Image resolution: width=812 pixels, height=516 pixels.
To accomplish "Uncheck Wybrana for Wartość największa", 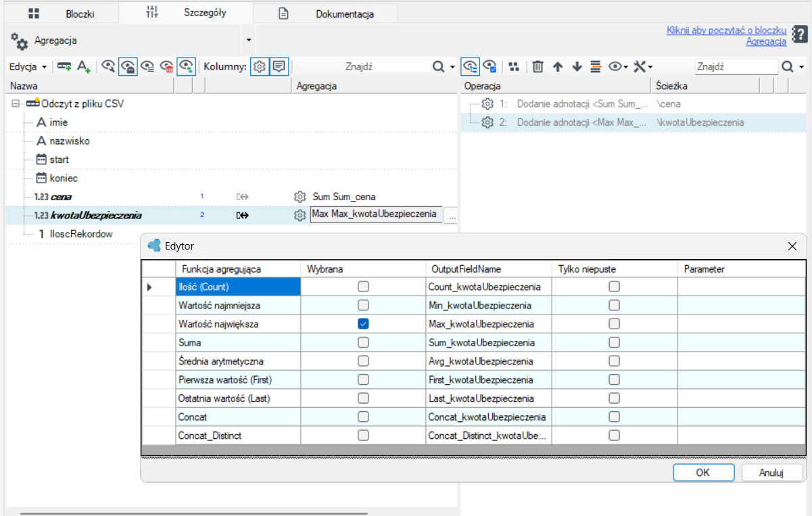I will tap(363, 324).
